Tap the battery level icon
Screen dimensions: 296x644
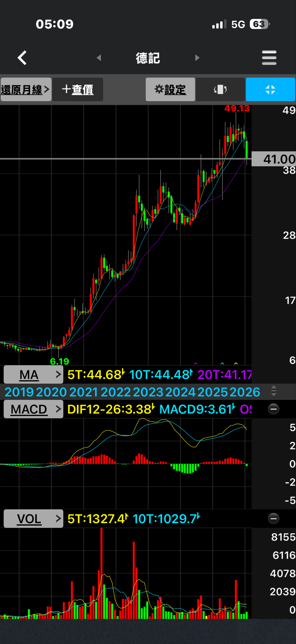tap(260, 24)
